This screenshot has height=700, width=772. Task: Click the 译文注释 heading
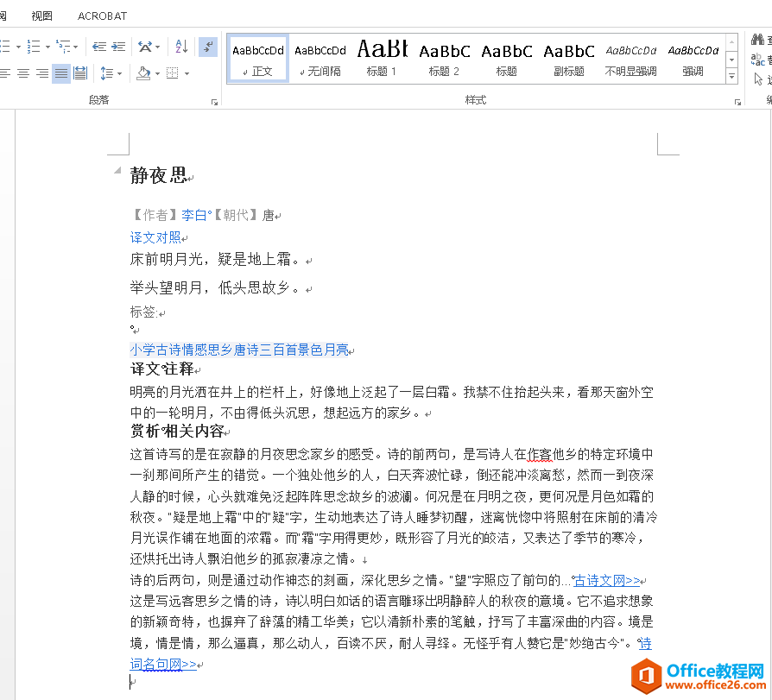coord(162,369)
